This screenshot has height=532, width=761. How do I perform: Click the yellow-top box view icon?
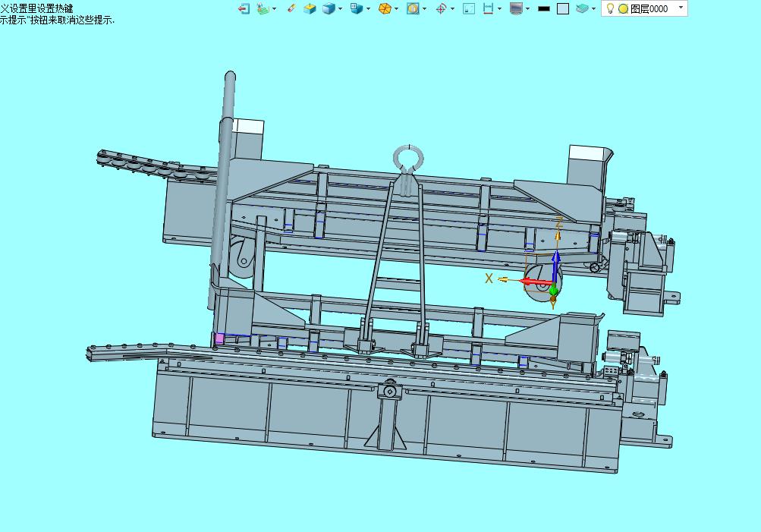310,8
